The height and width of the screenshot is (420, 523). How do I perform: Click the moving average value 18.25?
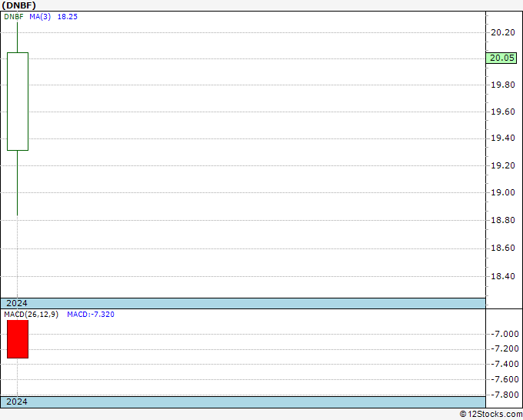point(68,17)
